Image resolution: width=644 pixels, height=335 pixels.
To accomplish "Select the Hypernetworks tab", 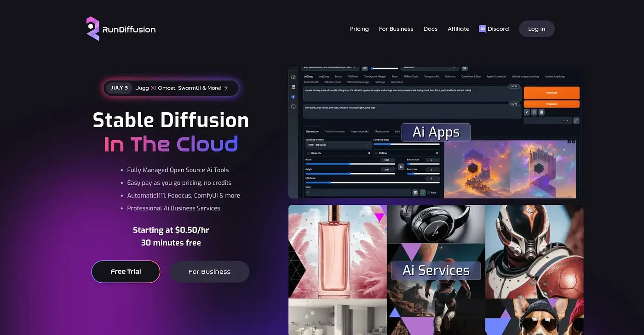I will tap(359, 131).
